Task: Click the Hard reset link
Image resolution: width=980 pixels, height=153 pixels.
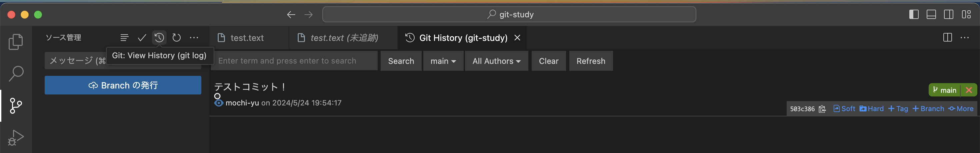Action: point(872,108)
